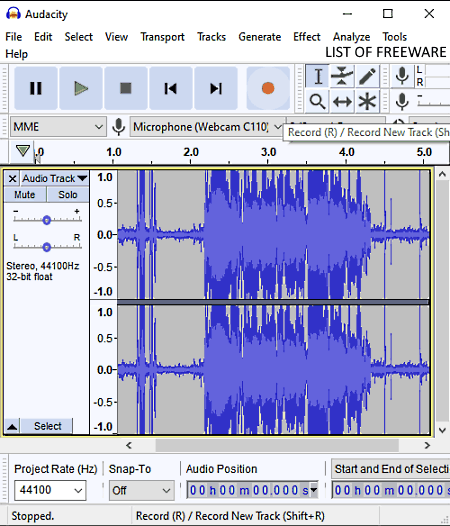Click the horizontal scrollbar left arrow
Viewport: 450px width, 526px height.
click(x=129, y=445)
